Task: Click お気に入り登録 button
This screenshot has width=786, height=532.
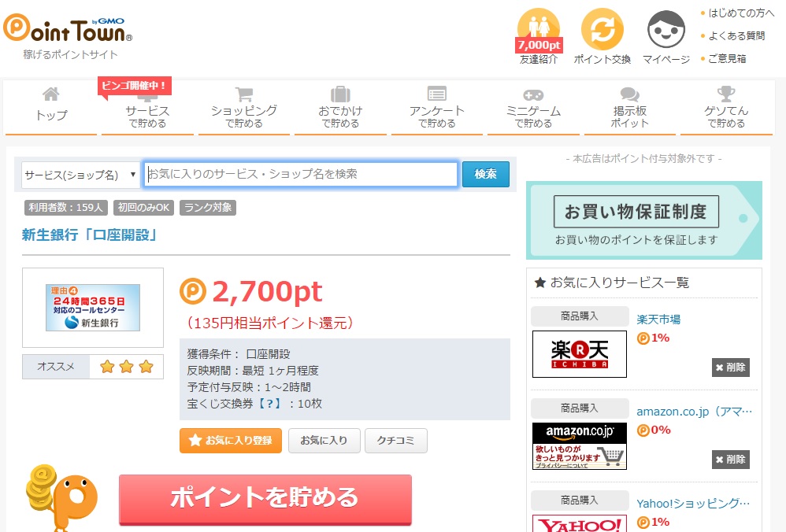Action: click(x=231, y=441)
